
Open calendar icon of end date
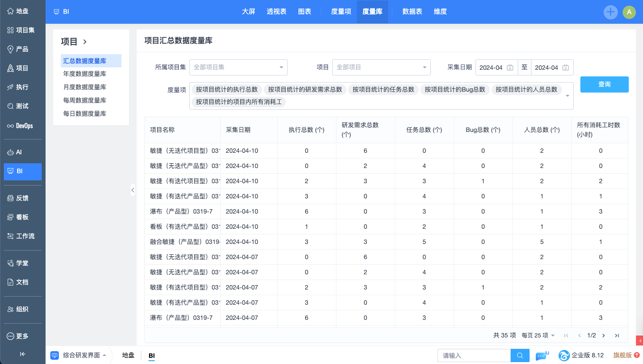tap(566, 67)
